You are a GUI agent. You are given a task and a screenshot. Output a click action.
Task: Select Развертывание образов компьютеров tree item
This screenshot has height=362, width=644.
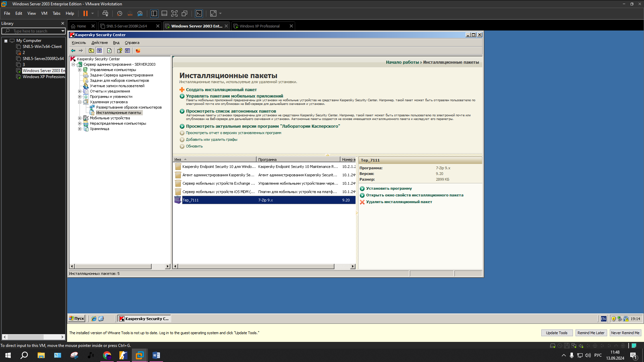point(129,107)
